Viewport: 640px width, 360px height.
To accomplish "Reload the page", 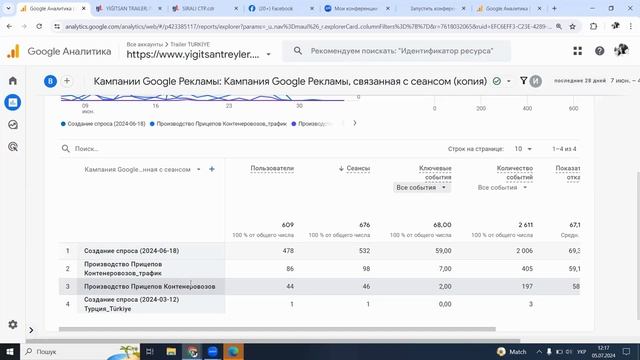I will tap(39, 27).
